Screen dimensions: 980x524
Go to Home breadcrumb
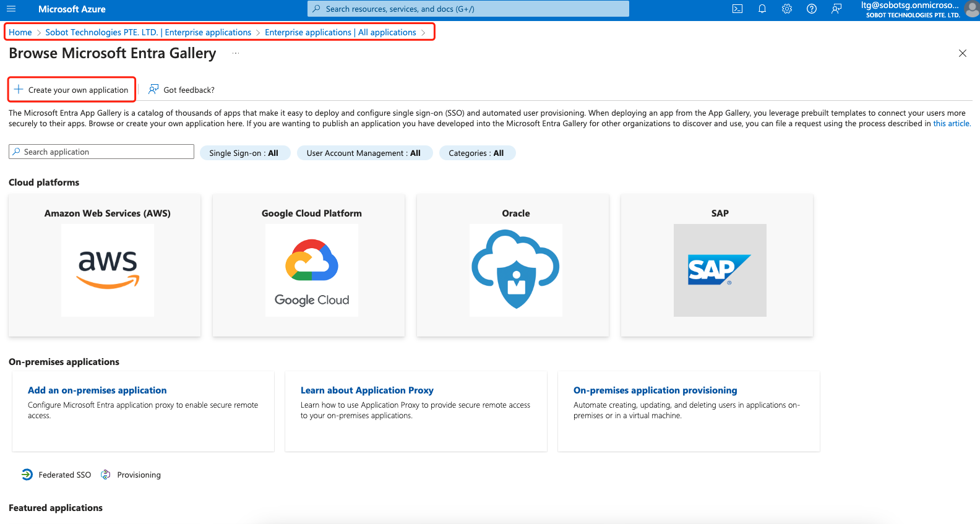20,32
